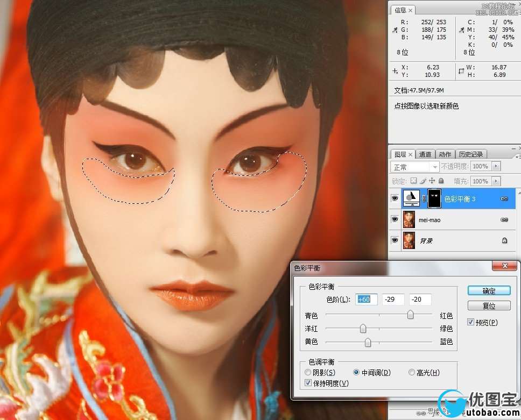Click the chain link icon on mei-mao row
This screenshot has width=521, height=420.
click(504, 219)
